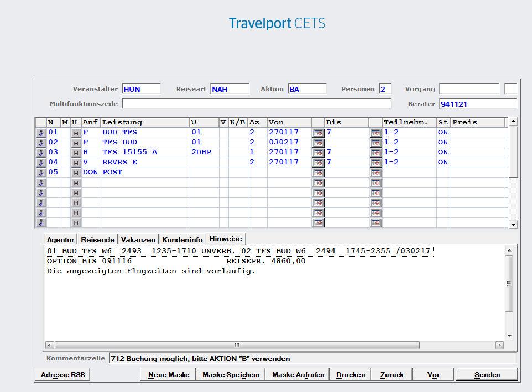The image size is (532, 392).
Task: Click the table scrollbar down arrow
Action: [x=513, y=225]
